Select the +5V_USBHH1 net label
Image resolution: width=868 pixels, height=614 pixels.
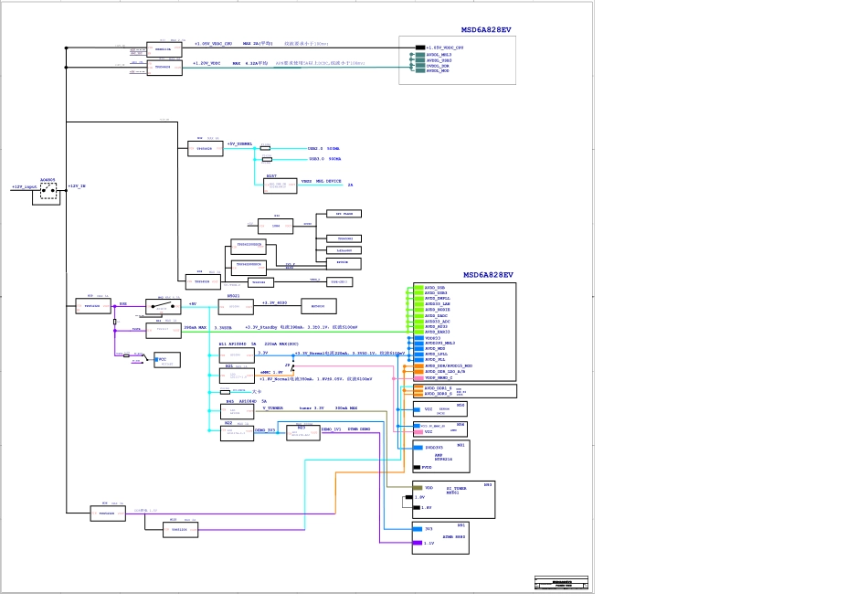tap(239, 144)
